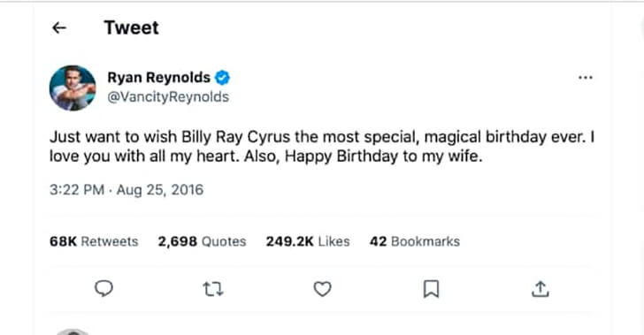Click the 3:22 PM timestamp
The height and width of the screenshot is (335, 644).
77,190
